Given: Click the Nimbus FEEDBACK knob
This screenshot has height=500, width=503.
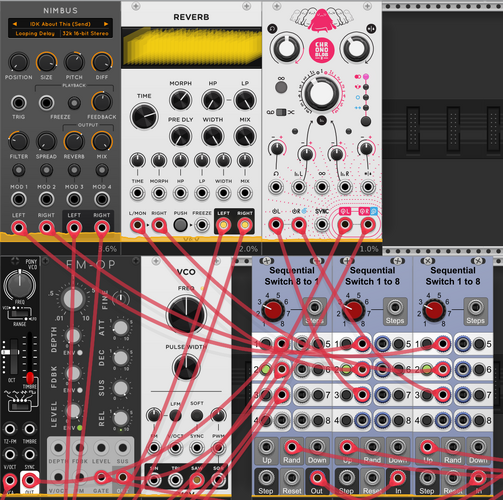Looking at the screenshot, I should (x=102, y=102).
